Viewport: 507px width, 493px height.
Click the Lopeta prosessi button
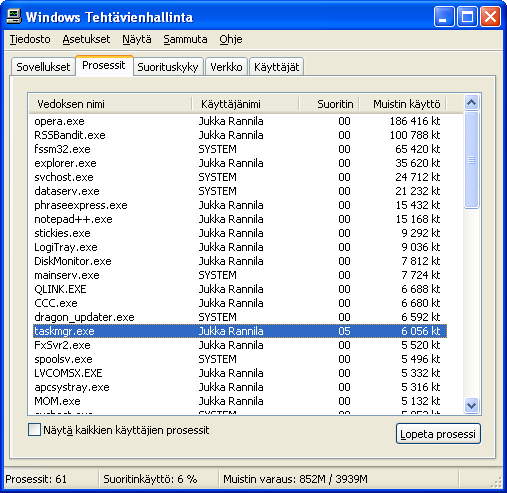[x=438, y=434]
